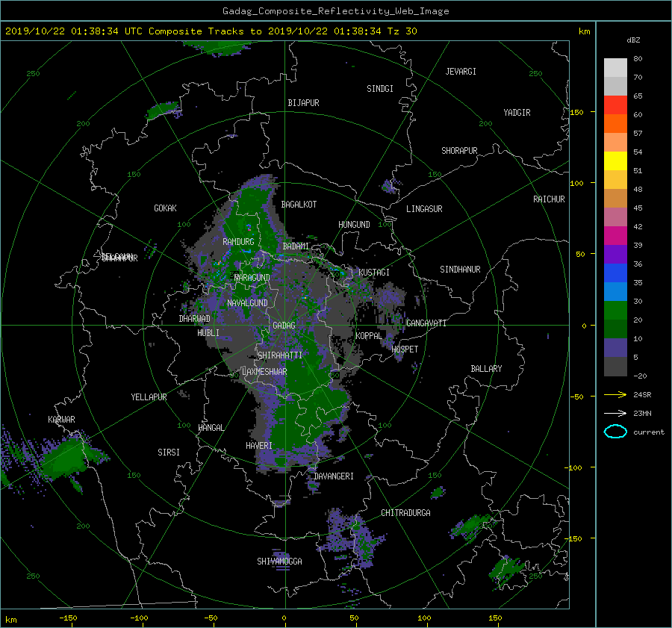Click the BALLARY city label
672x628 pixels.
click(x=486, y=369)
